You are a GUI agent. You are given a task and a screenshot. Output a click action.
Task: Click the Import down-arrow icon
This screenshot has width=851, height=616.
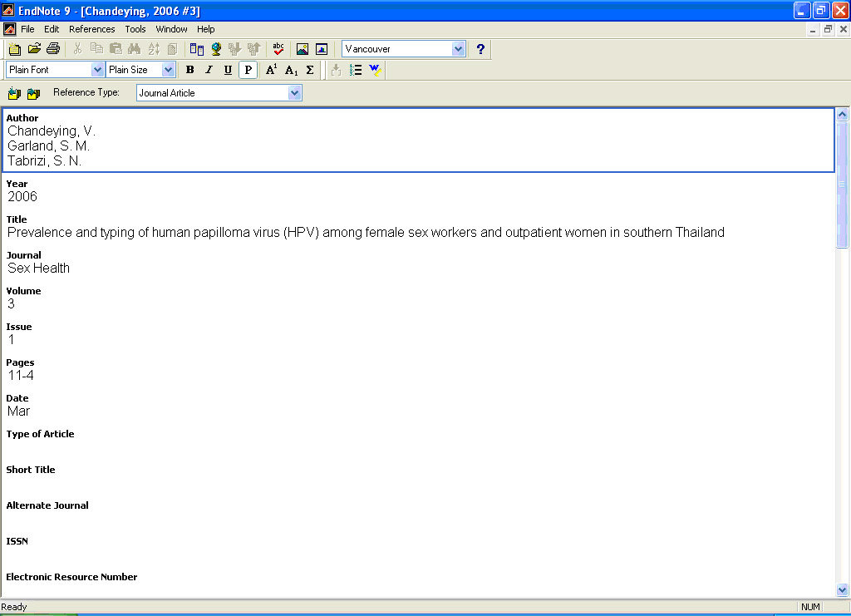234,49
